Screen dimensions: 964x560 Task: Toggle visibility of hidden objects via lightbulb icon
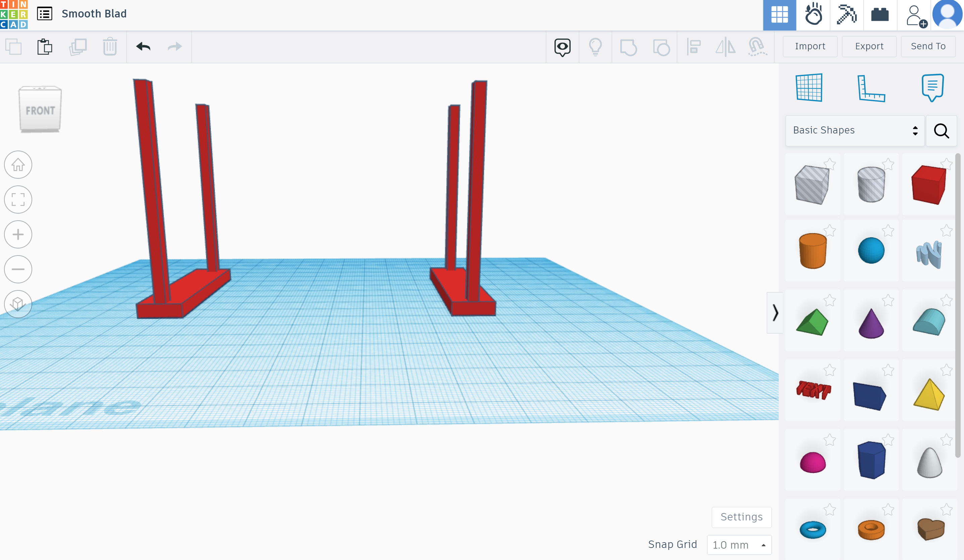595,47
